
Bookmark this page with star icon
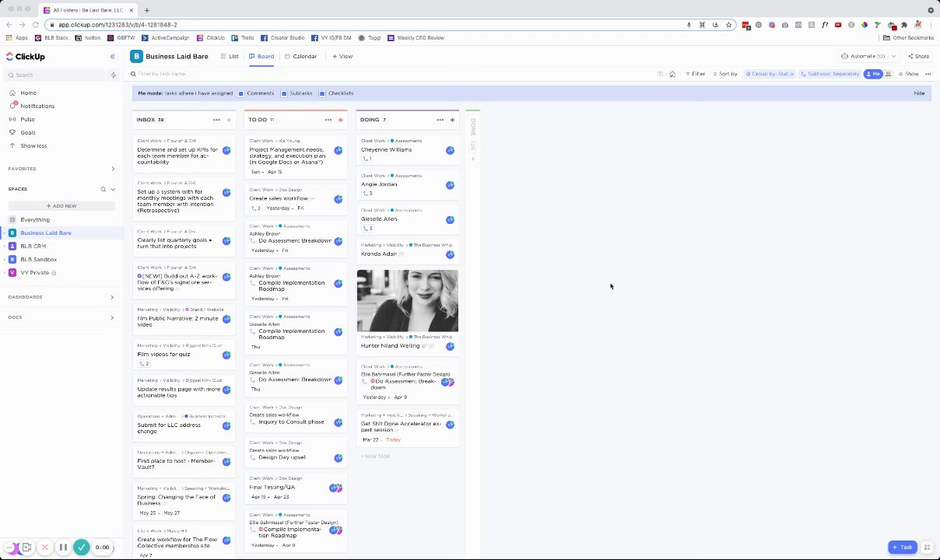click(728, 25)
